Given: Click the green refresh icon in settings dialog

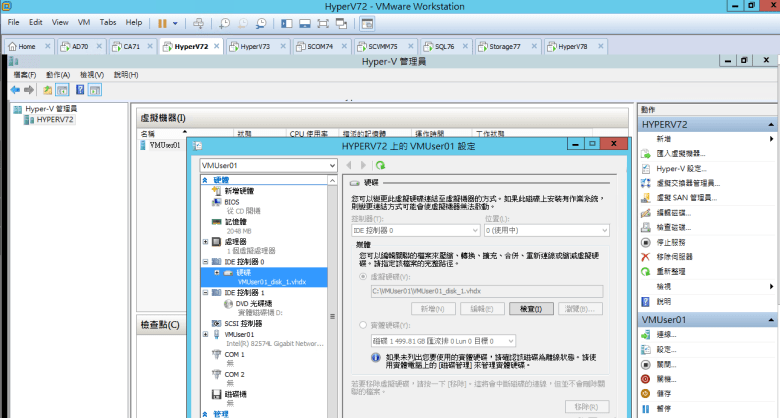Looking at the screenshot, I should tap(381, 165).
